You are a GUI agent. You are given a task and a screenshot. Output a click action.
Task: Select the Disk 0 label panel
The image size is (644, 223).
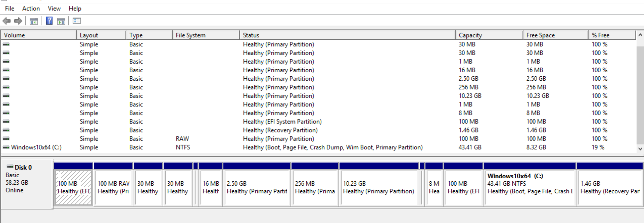(27, 184)
